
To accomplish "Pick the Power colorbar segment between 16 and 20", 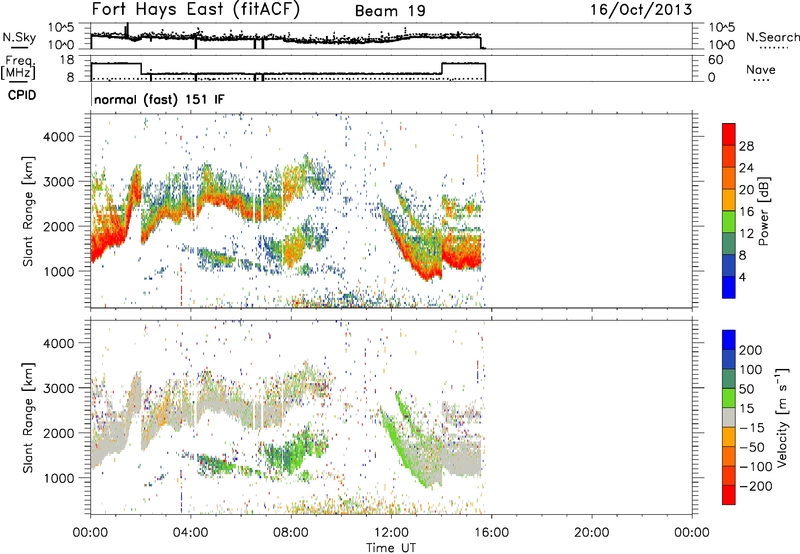I will tap(729, 200).
